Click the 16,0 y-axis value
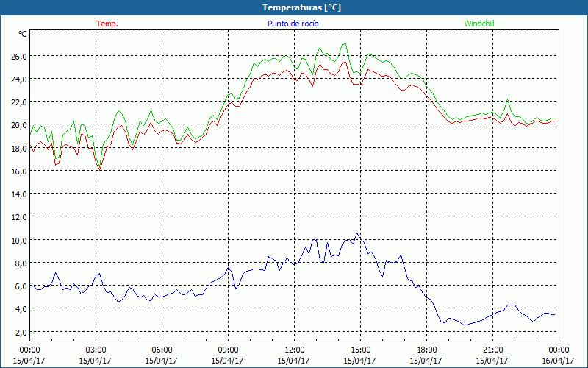This screenshot has width=588, height=368. [19, 171]
